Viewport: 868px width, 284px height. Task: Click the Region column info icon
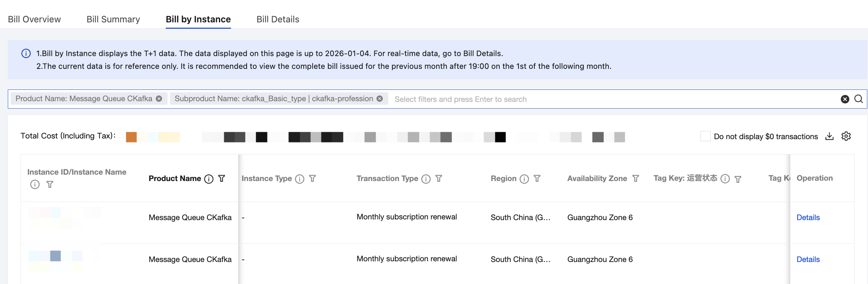tap(524, 179)
